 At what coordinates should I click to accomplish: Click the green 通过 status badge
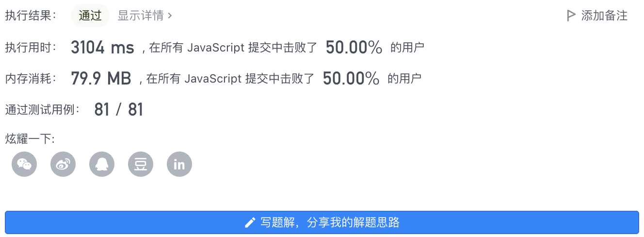tap(90, 16)
